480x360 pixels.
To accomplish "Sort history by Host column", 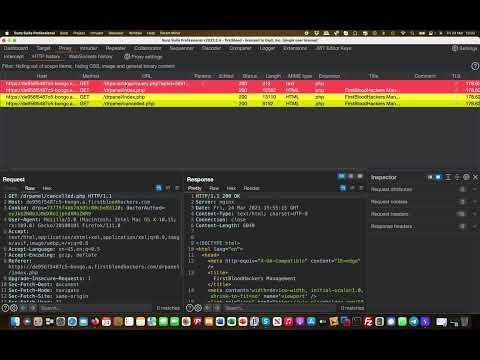I will (x=42, y=76).
